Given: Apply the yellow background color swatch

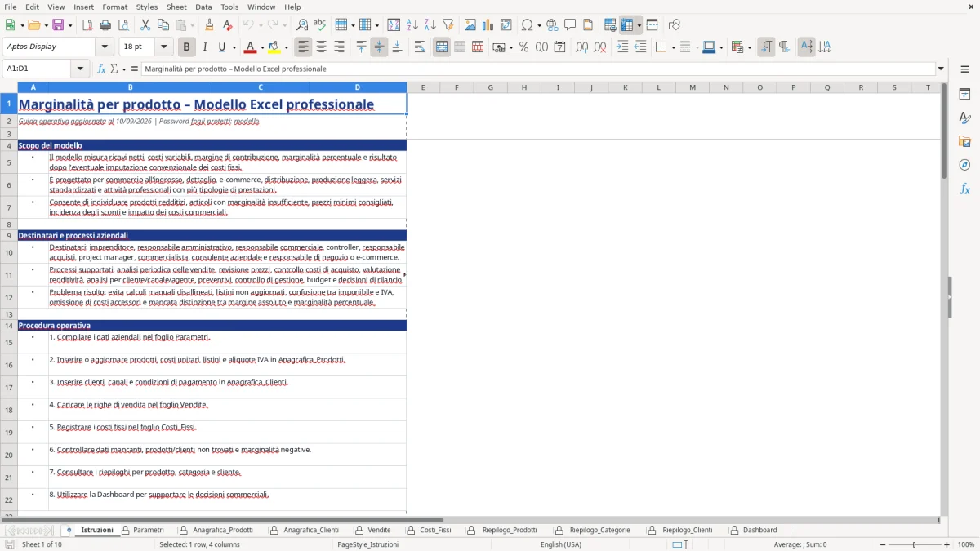Looking at the screenshot, I should (274, 47).
